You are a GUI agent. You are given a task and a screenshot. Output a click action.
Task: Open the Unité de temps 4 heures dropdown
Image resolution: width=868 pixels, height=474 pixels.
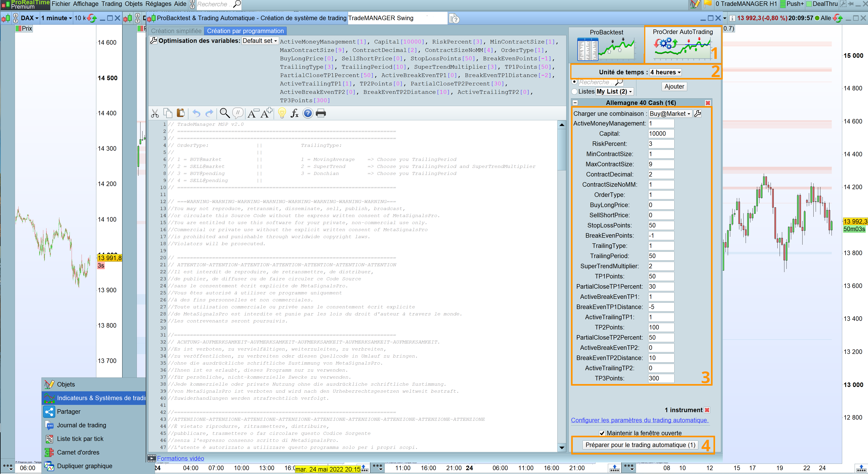665,73
